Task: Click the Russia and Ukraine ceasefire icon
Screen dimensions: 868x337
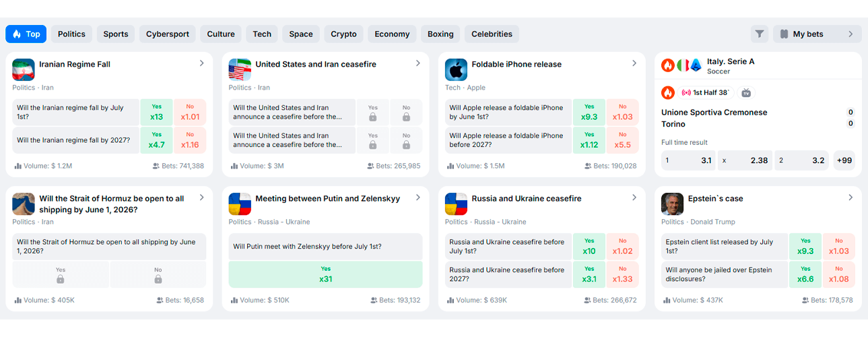Action: click(456, 204)
